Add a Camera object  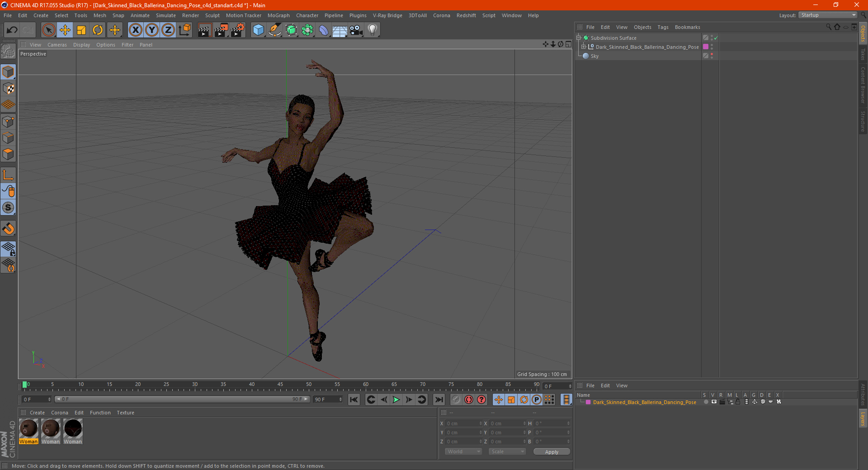pos(356,30)
